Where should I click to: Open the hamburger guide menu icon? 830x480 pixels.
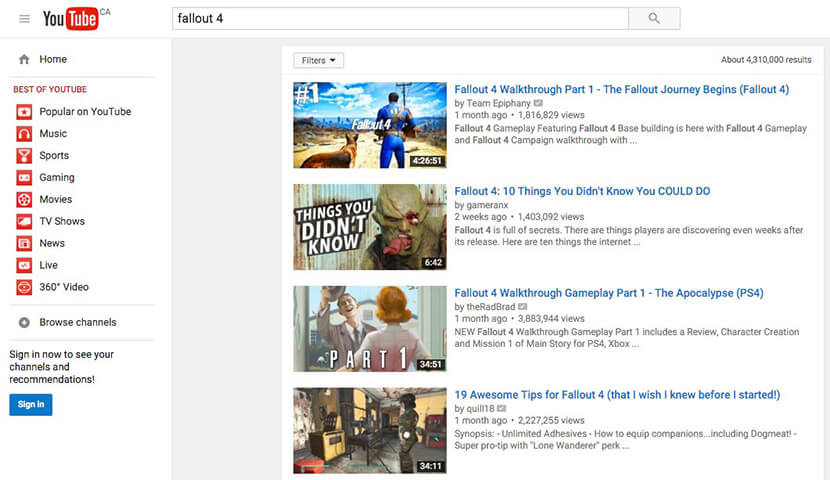(24, 19)
